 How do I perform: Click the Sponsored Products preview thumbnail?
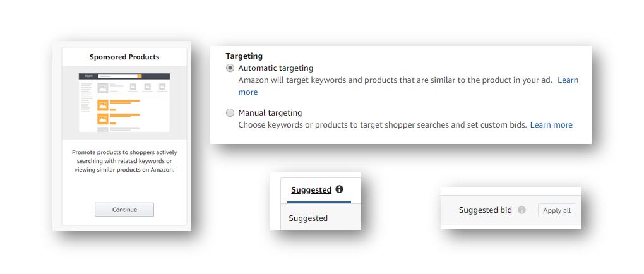[124, 102]
